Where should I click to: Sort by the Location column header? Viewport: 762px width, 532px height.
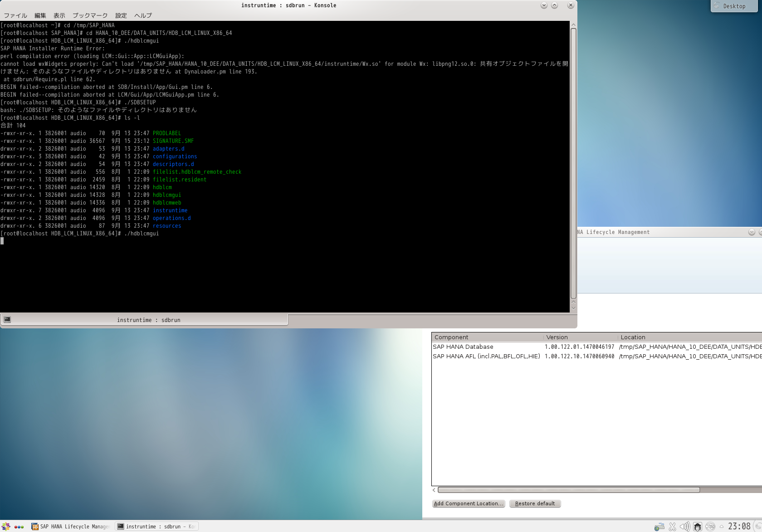click(690, 337)
